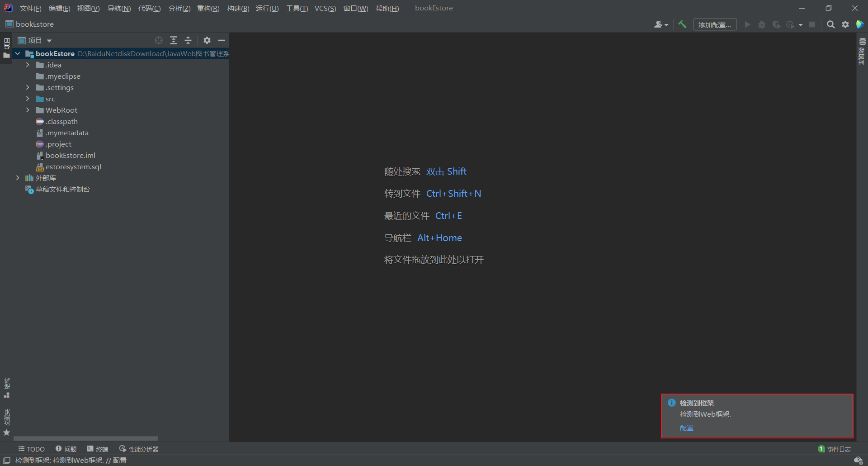Collapse the bookEstore root node
Screen dimensions: 868x466
click(x=18, y=53)
